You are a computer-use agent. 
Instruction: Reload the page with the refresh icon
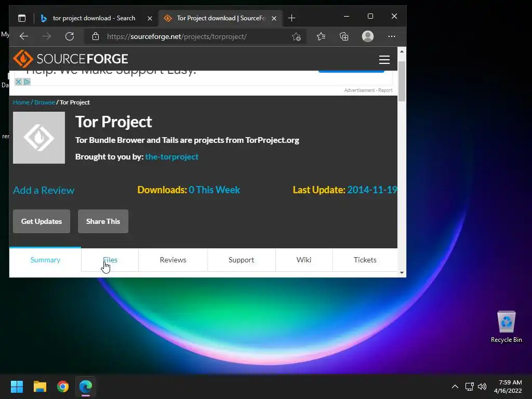point(70,36)
